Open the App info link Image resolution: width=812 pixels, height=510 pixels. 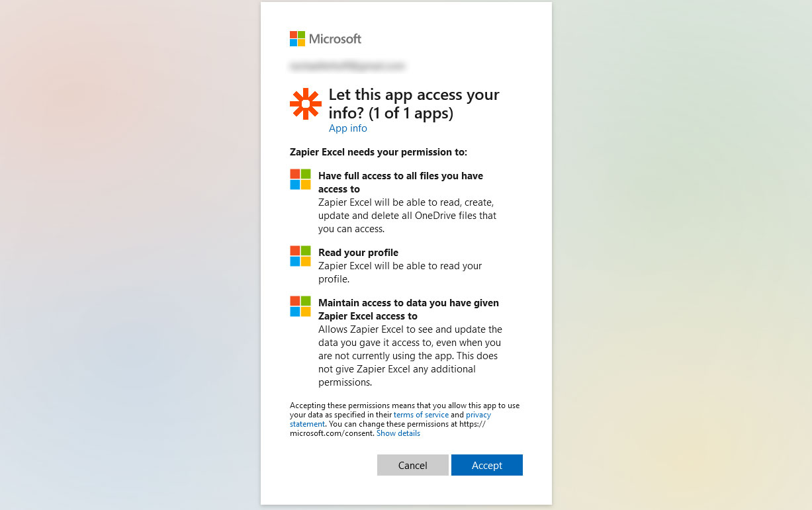348,128
